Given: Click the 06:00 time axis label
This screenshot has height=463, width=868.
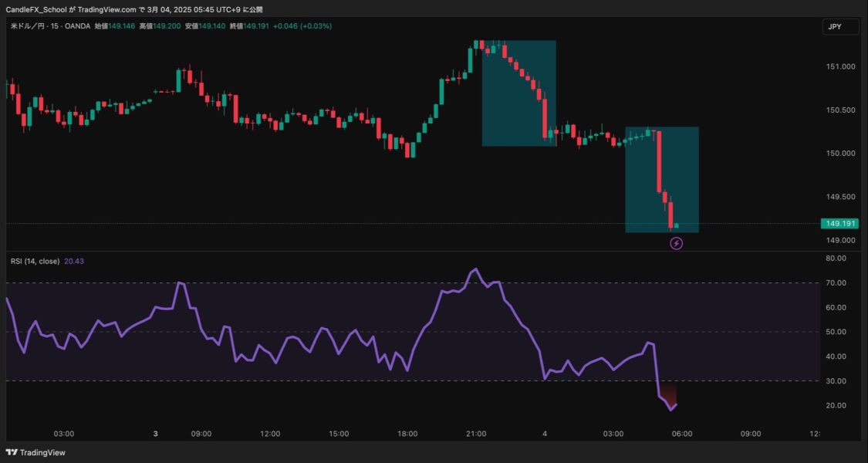Looking at the screenshot, I should (682, 434).
